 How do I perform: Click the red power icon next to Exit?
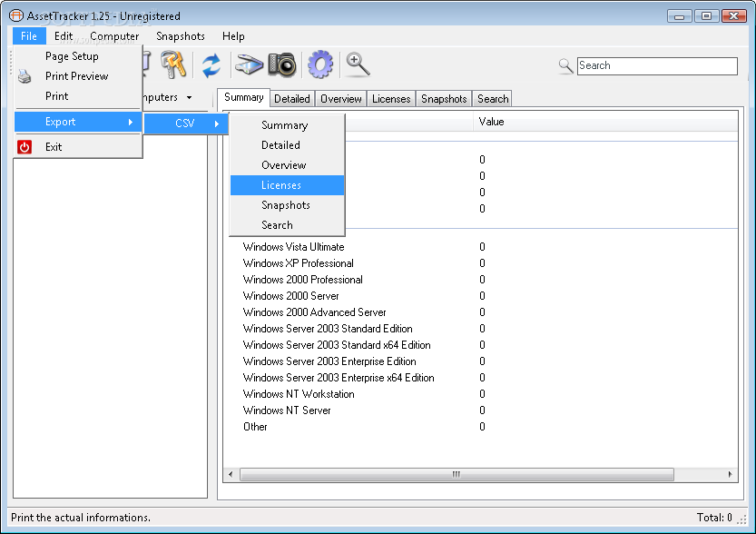(x=25, y=146)
